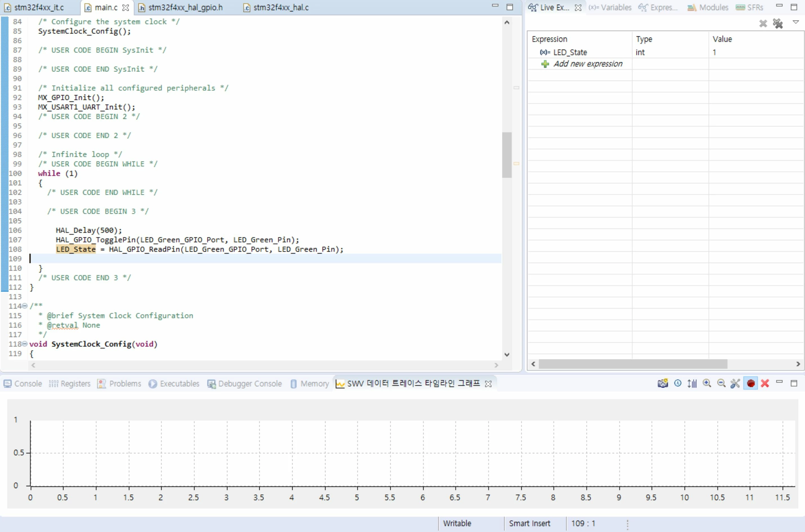Select the LED_State expression row
The width and height of the screenshot is (805, 532).
pos(665,52)
